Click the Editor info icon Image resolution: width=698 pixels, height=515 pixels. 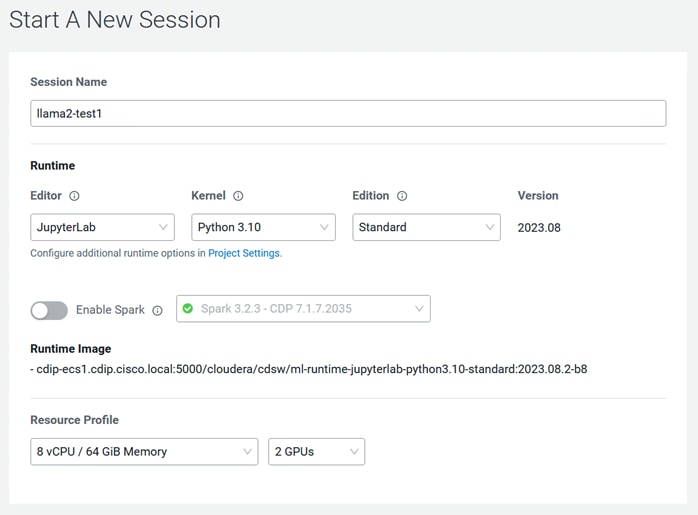tap(74, 196)
